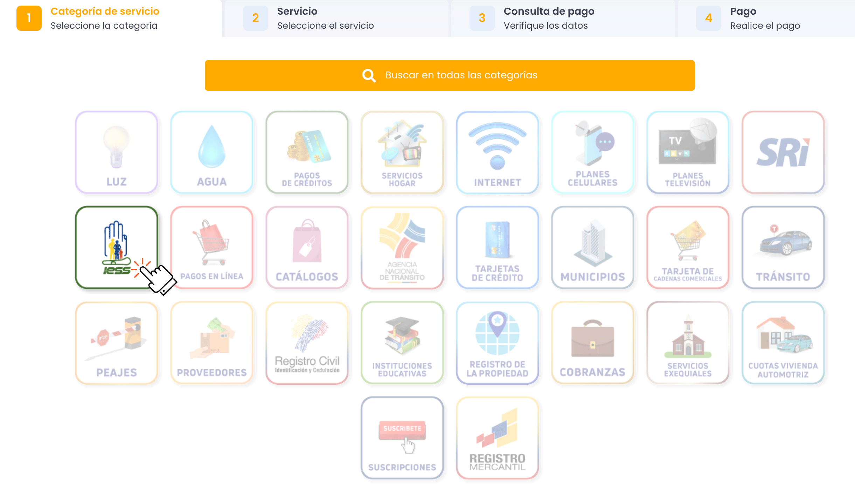The height and width of the screenshot is (504, 855).
Task: Open the Cobranzas briefcase tile
Action: [593, 343]
